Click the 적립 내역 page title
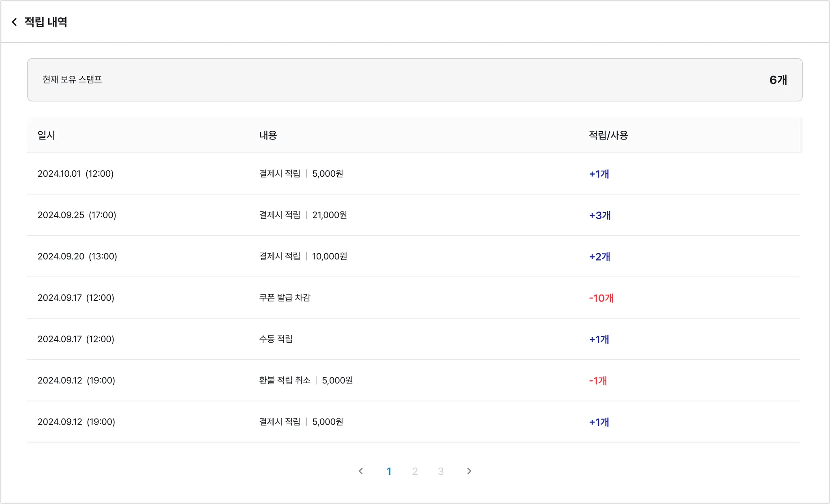 [x=46, y=22]
